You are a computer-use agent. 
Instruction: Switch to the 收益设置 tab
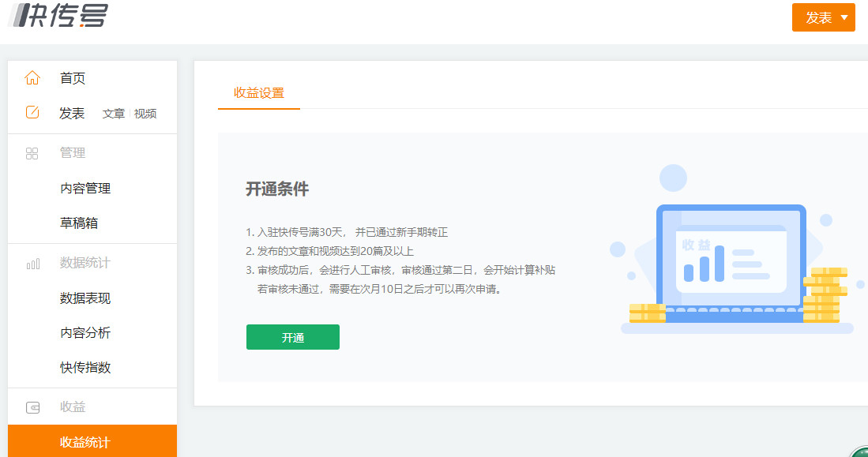click(x=258, y=93)
